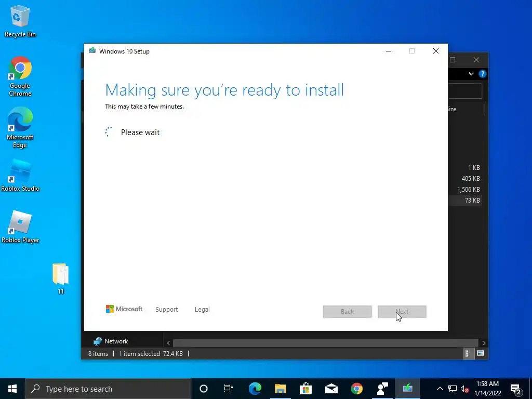
Task: Open the Windows Start menu
Action: (x=12, y=389)
